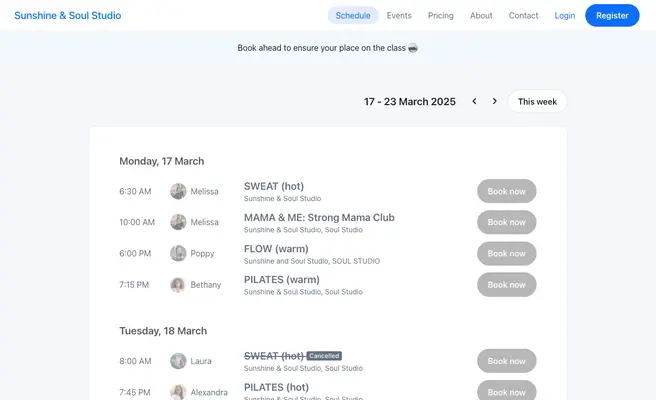The image size is (656, 400).
Task: Open the Events menu item
Action: click(x=399, y=15)
